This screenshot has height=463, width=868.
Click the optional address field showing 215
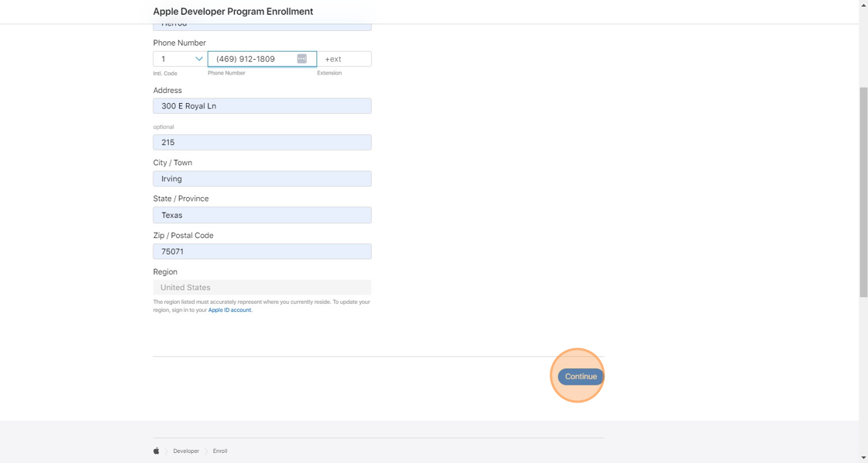pyautogui.click(x=262, y=143)
